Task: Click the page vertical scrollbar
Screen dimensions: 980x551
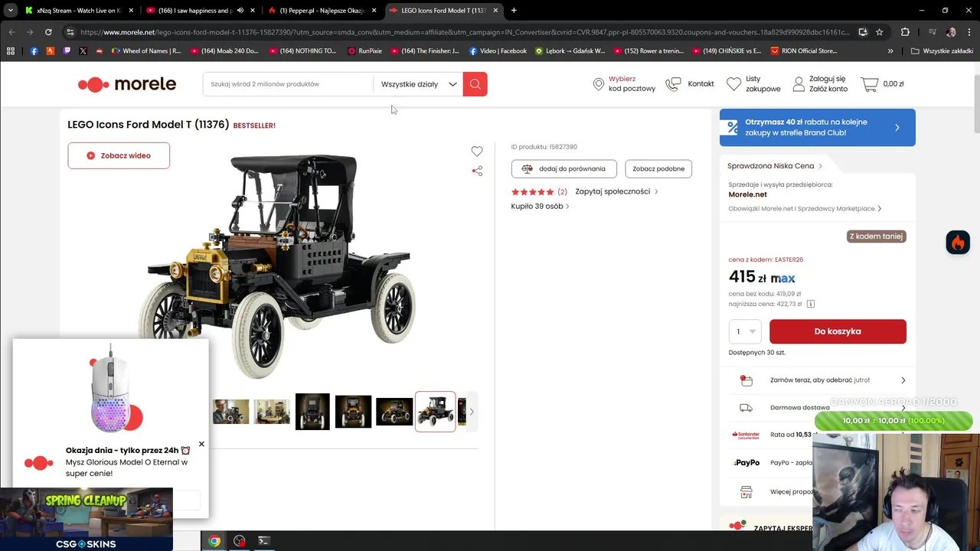Action: click(975, 105)
